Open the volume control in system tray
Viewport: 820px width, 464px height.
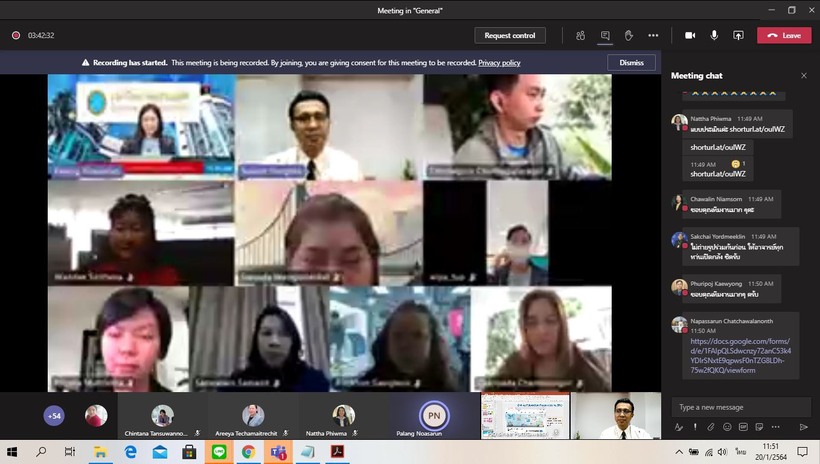pos(723,451)
